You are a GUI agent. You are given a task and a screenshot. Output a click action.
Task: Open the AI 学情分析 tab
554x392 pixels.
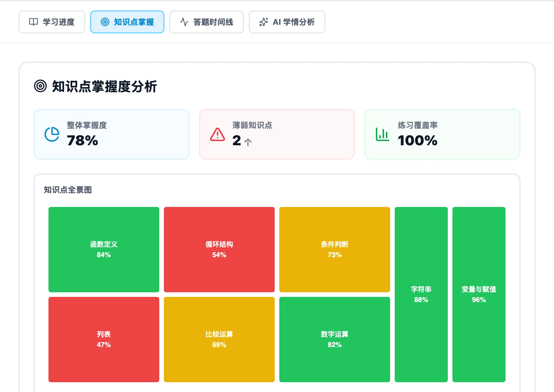coord(287,22)
